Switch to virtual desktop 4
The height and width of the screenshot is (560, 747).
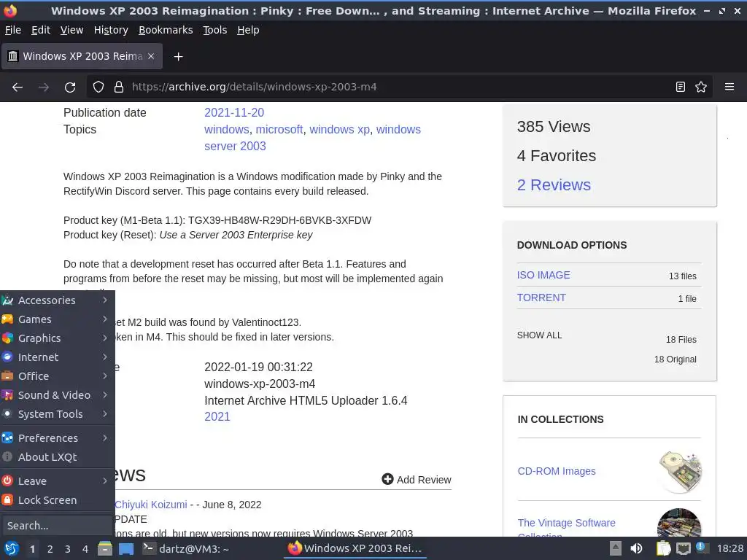85,549
